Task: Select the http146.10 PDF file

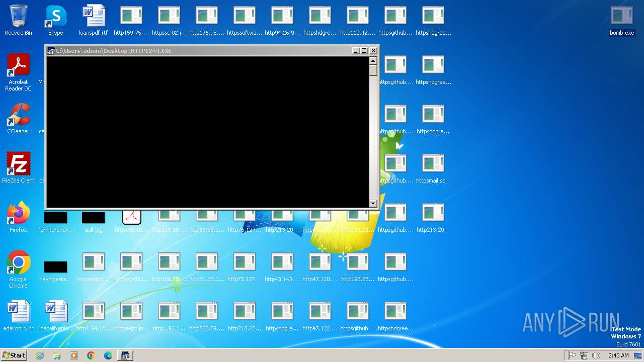Action: tap(131, 221)
